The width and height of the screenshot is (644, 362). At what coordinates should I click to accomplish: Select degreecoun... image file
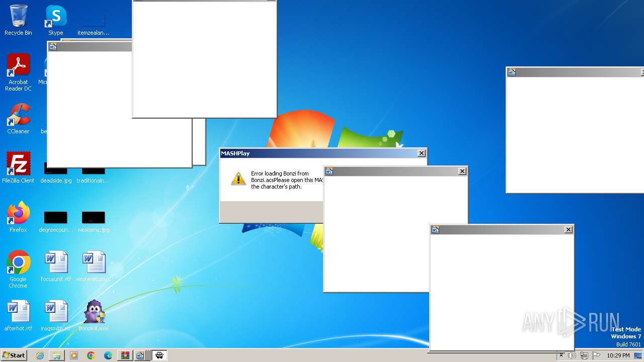[x=56, y=221]
